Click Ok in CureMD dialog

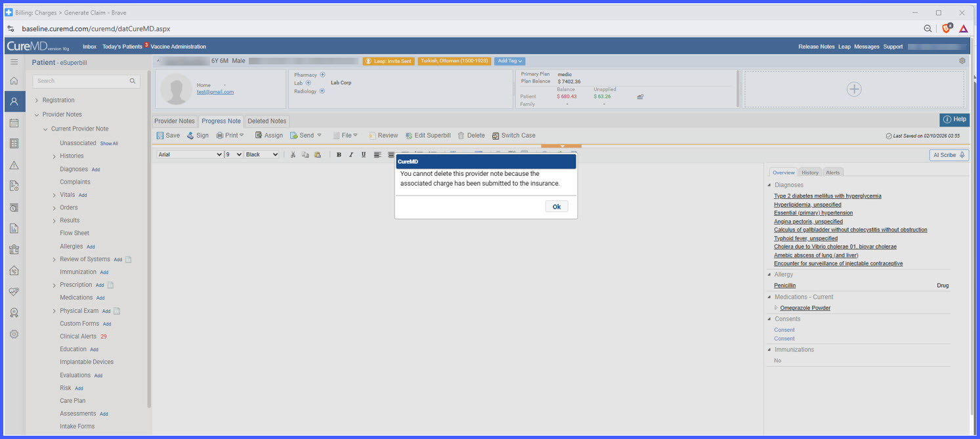click(557, 207)
